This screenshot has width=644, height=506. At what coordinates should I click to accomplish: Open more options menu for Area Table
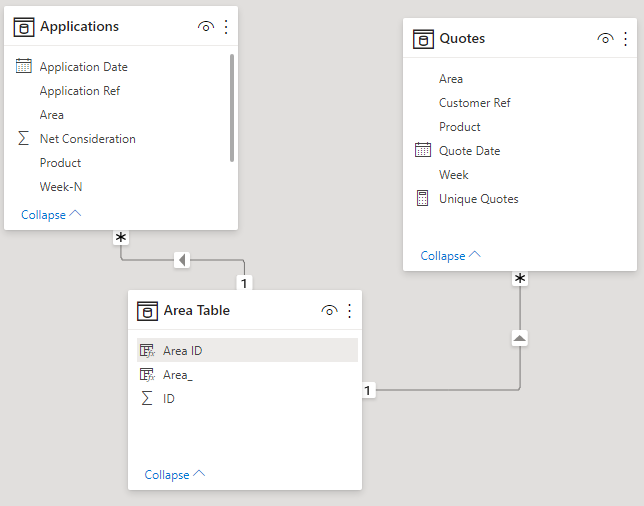coord(350,311)
